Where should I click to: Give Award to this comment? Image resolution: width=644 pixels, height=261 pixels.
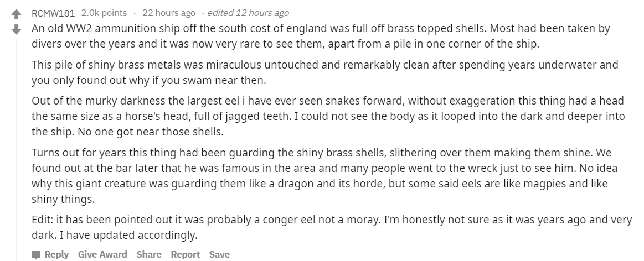coord(102,254)
